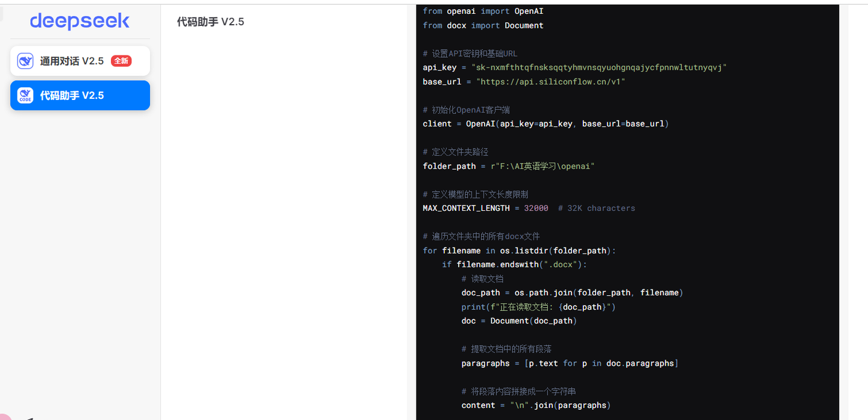Select the 代码助手 V2.5 sidebar item
This screenshot has height=420, width=868.
80,95
